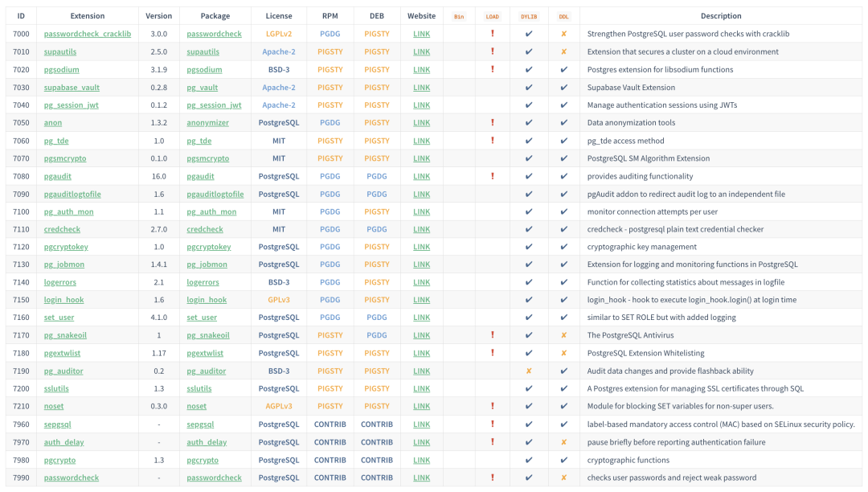The height and width of the screenshot is (492, 868).
Task: Open the passwordcheck_cracklib extension link
Action: (x=88, y=34)
